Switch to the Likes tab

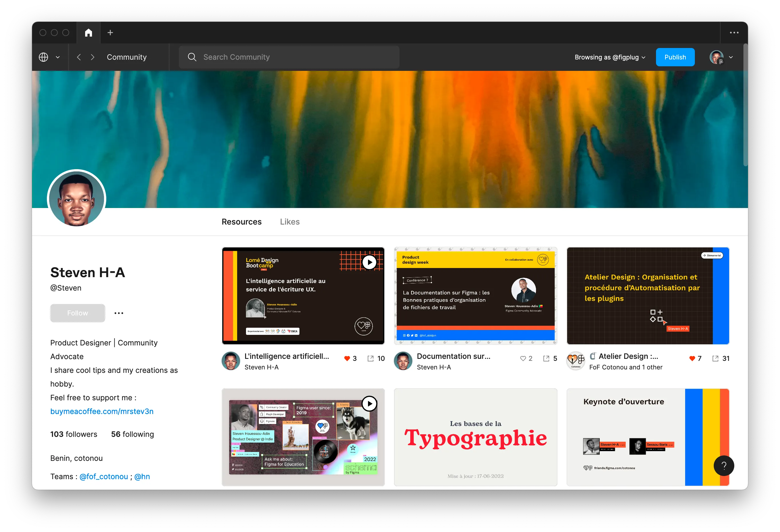coord(290,222)
